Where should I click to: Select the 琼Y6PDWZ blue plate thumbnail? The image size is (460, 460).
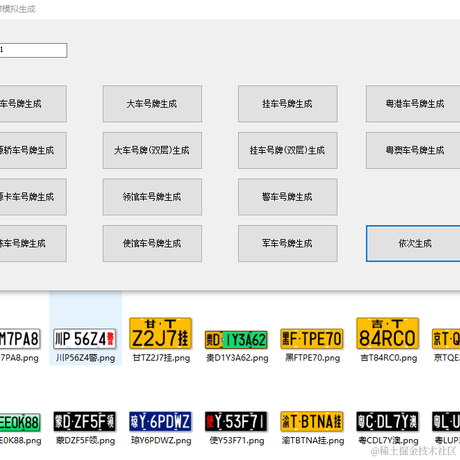(160, 421)
